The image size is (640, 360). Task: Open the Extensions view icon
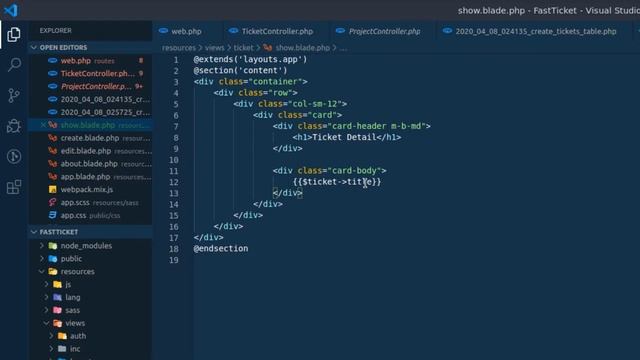point(14,187)
